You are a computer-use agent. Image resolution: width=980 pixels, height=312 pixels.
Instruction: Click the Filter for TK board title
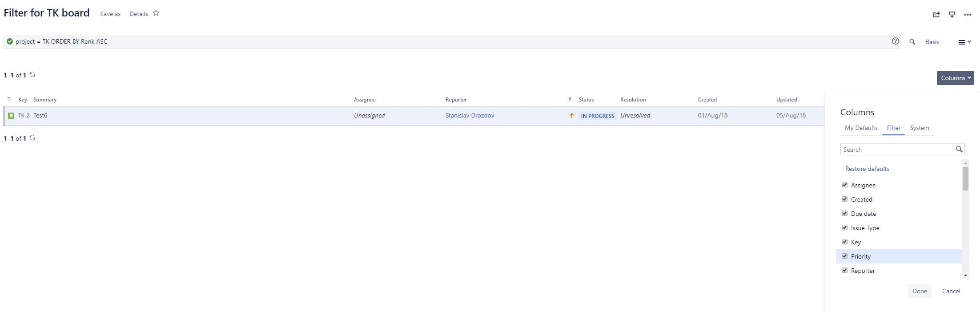pyautogui.click(x=47, y=13)
